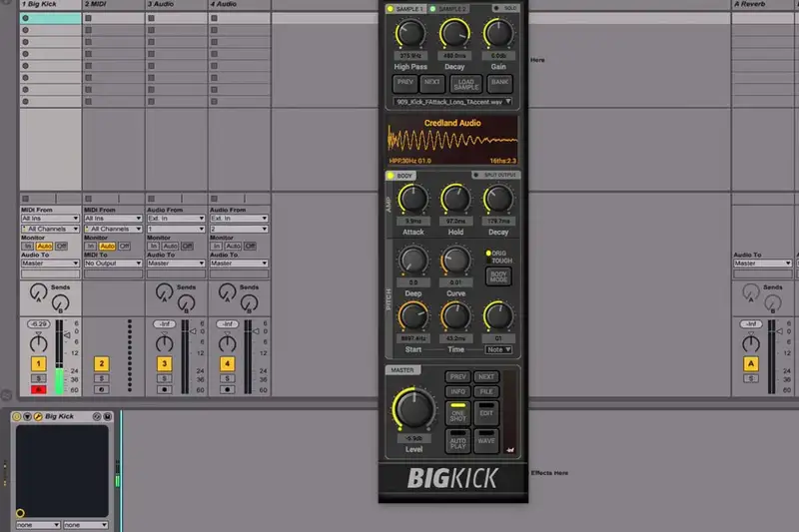Image resolution: width=799 pixels, height=532 pixels.
Task: Open Audio From Ext. In dropdown on track 3
Action: pyautogui.click(x=176, y=219)
